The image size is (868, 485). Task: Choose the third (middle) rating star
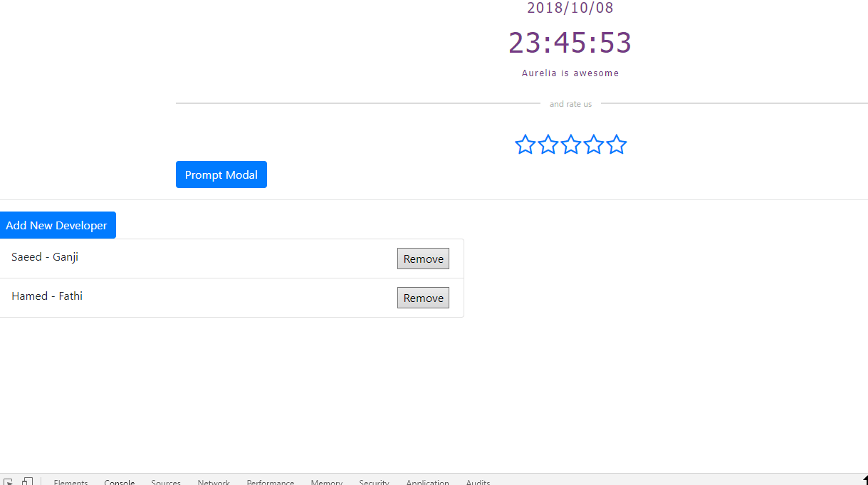point(570,145)
